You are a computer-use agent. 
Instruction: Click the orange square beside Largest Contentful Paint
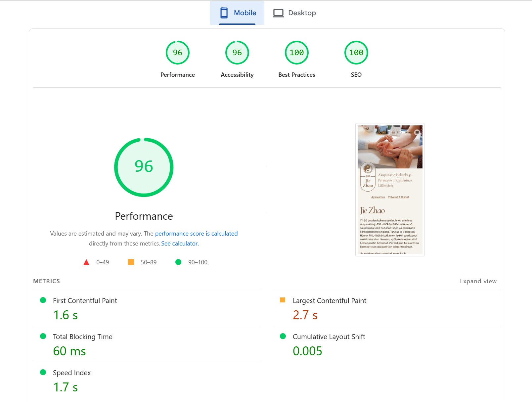pyautogui.click(x=283, y=300)
